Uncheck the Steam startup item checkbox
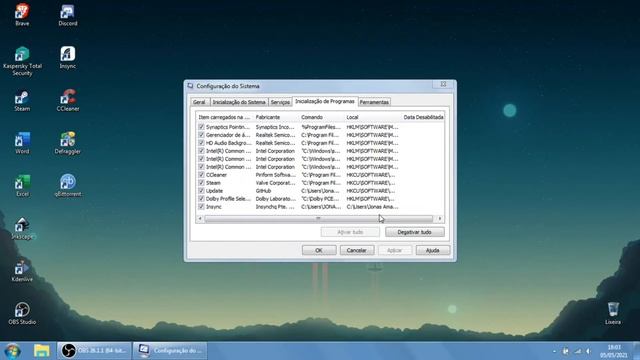The width and height of the screenshot is (640, 360). 201,183
